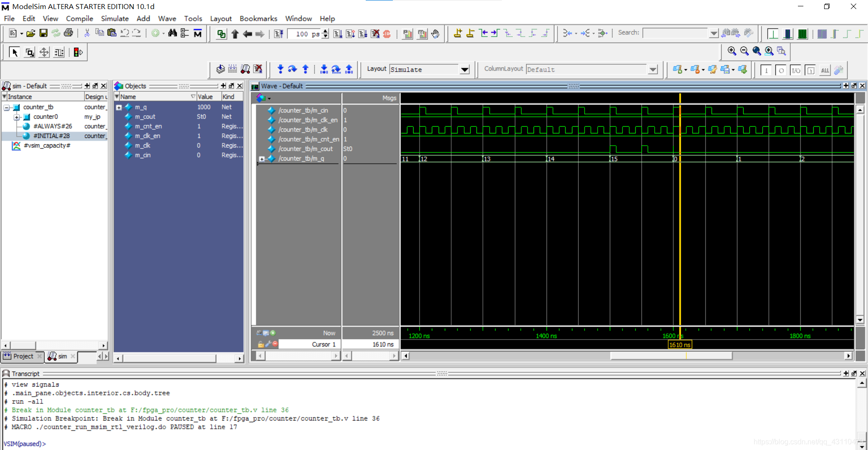This screenshot has width=868, height=450.
Task: Click the Design unit column header
Action: (x=96, y=97)
